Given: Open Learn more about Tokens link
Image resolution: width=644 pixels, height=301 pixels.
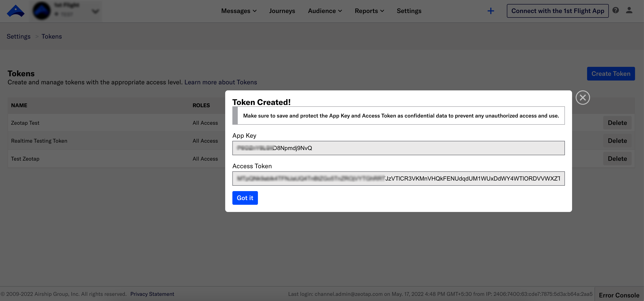Looking at the screenshot, I should pos(220,82).
